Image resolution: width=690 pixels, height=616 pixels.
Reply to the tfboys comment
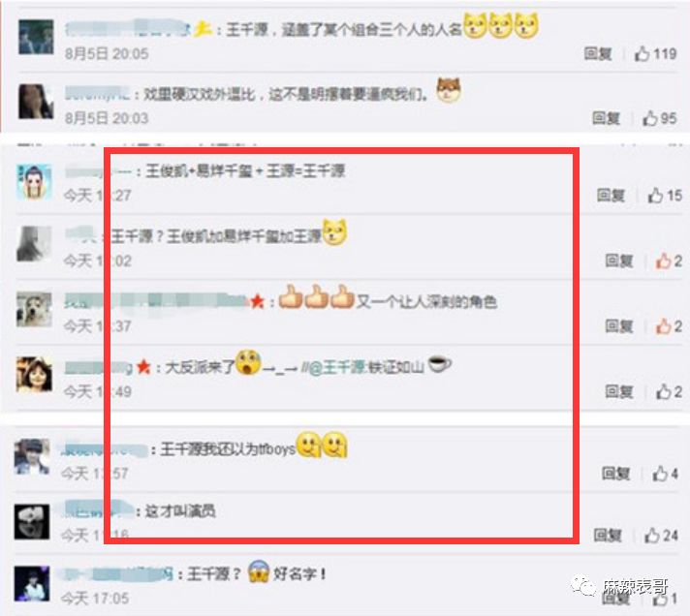point(615,474)
